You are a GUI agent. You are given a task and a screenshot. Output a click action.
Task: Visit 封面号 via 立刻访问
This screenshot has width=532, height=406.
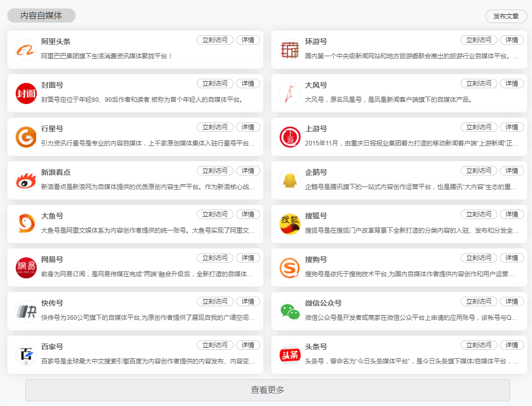(215, 84)
